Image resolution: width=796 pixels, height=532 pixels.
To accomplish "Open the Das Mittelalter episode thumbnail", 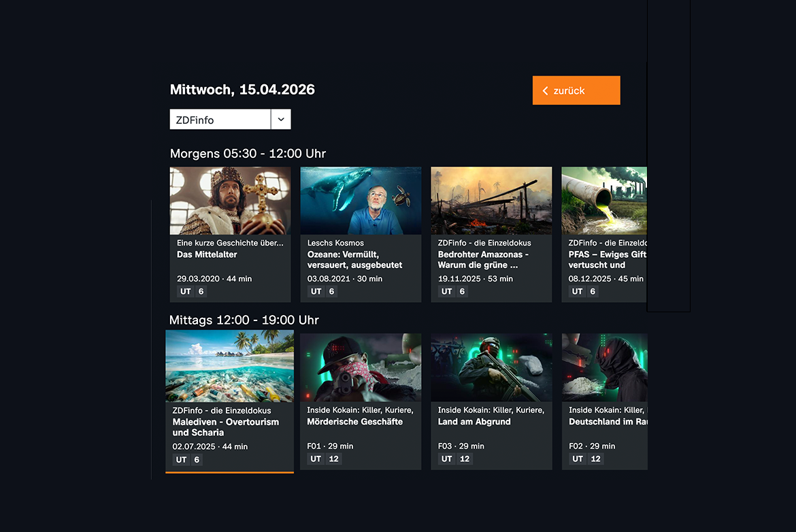I will point(230,200).
